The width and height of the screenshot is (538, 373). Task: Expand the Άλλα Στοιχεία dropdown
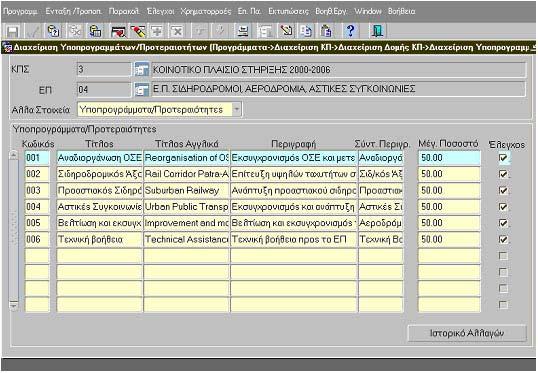click(236, 110)
